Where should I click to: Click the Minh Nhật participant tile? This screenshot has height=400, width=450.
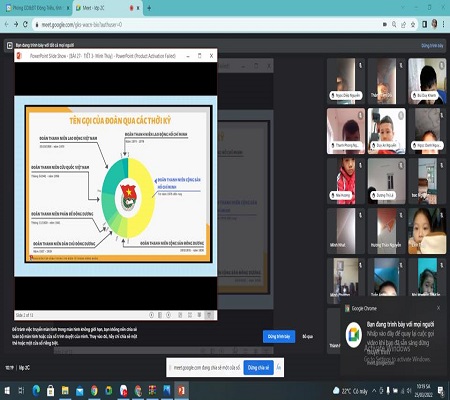(346, 231)
